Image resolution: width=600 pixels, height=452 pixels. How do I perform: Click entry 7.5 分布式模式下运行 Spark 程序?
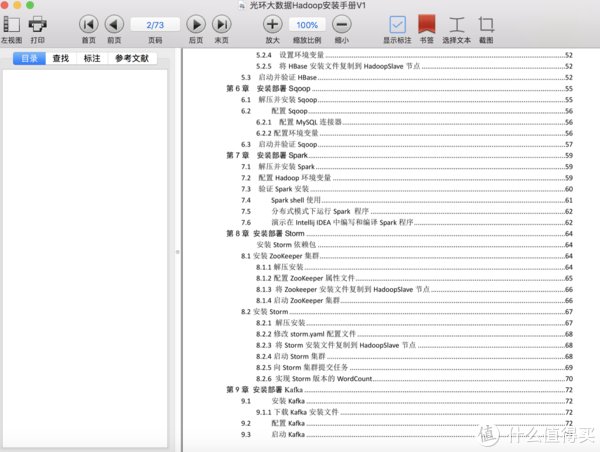(407, 211)
